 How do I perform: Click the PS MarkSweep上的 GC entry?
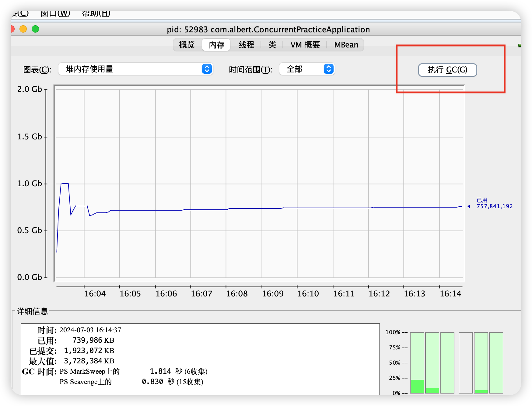(x=89, y=371)
